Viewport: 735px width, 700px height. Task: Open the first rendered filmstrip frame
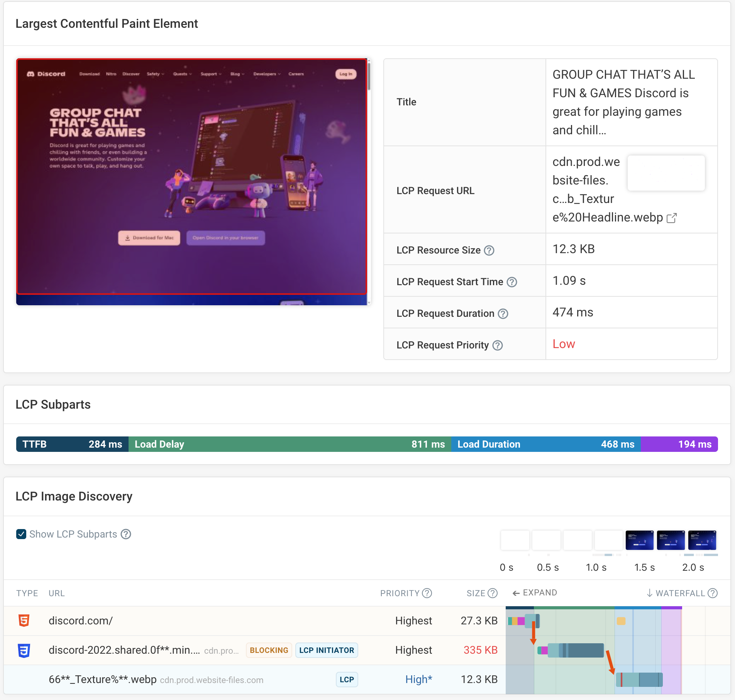tap(640, 540)
